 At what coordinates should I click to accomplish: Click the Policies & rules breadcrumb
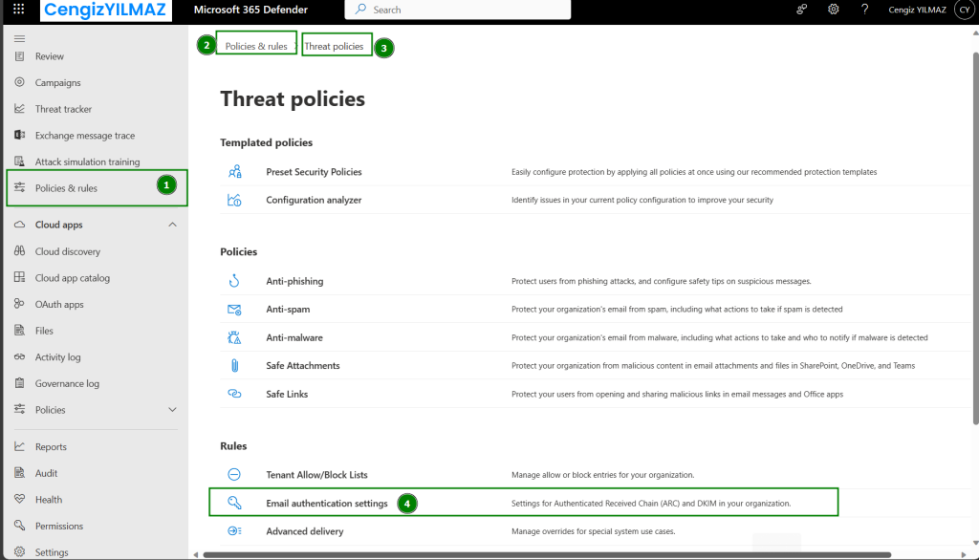click(256, 46)
